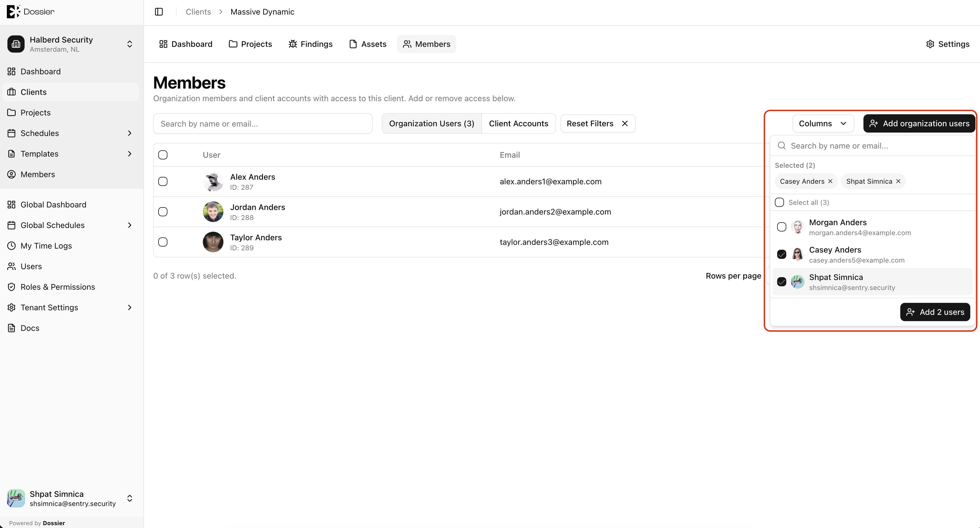Check the Alex Anders row checkbox

click(163, 181)
